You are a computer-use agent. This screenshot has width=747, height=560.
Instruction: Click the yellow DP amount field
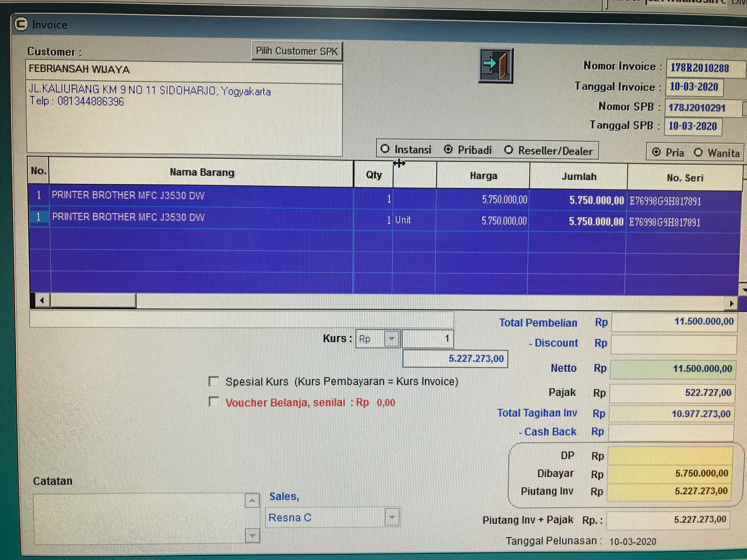coord(670,456)
